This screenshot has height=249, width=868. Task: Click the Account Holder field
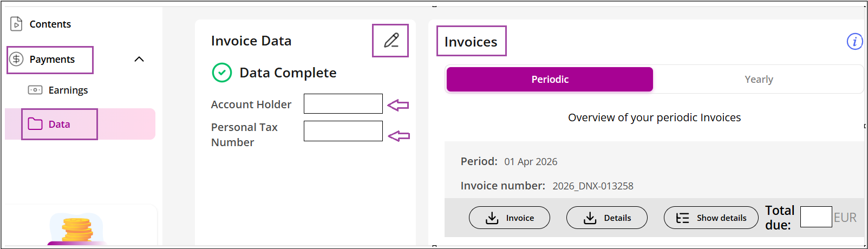(x=343, y=103)
